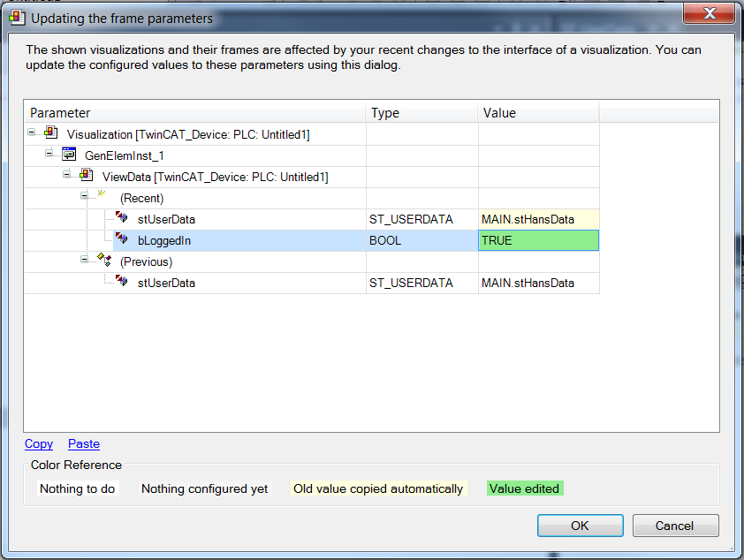Click the GenElemInst_1 frame icon
The height and width of the screenshot is (560, 744).
(69, 154)
